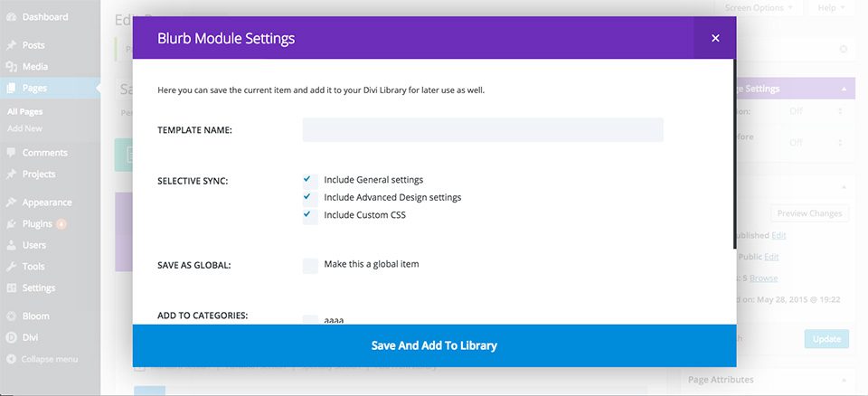Open Bloom in the sidebar
The width and height of the screenshot is (868, 396).
pyautogui.click(x=36, y=316)
